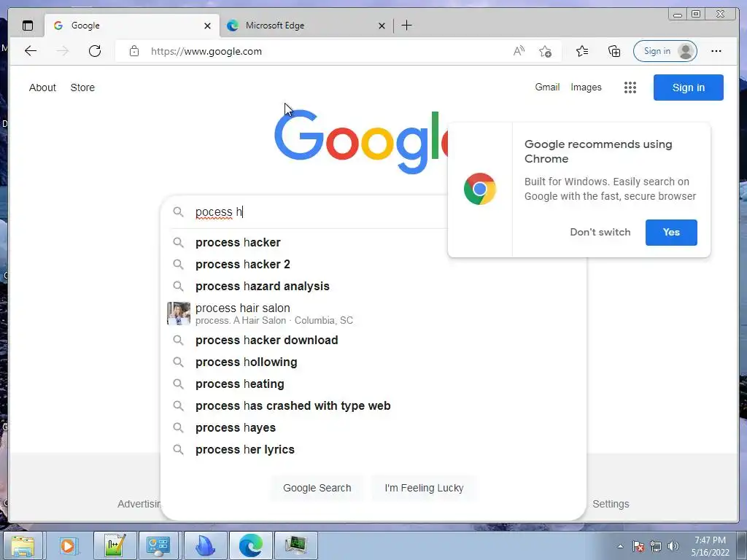Open a new browser tab
The width and height of the screenshot is (747, 560).
pyautogui.click(x=406, y=26)
